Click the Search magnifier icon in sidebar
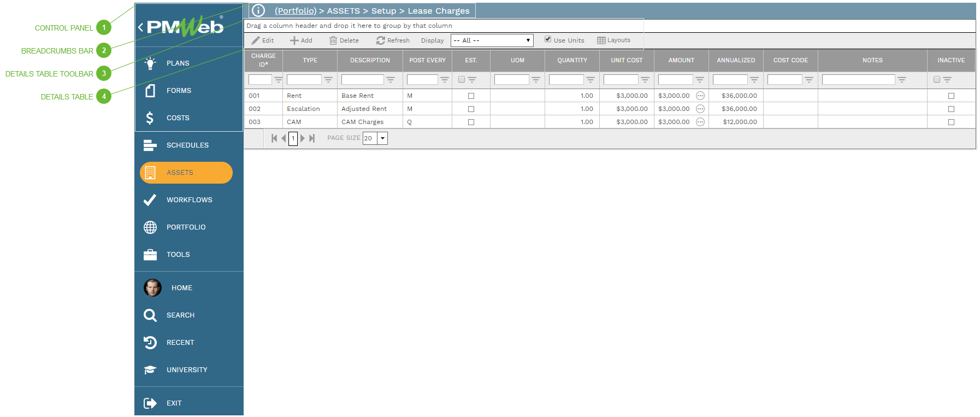 150,315
